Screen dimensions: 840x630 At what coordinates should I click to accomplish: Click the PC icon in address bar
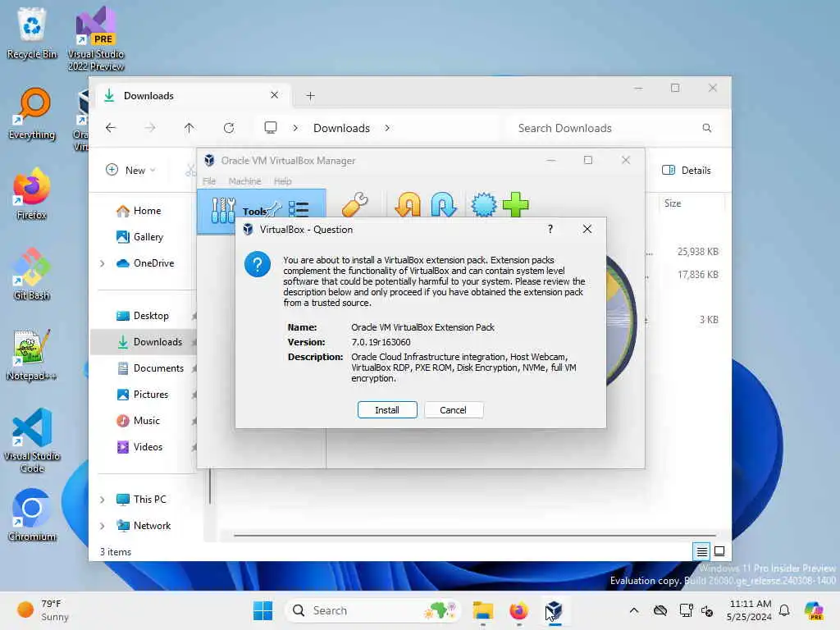click(x=271, y=127)
